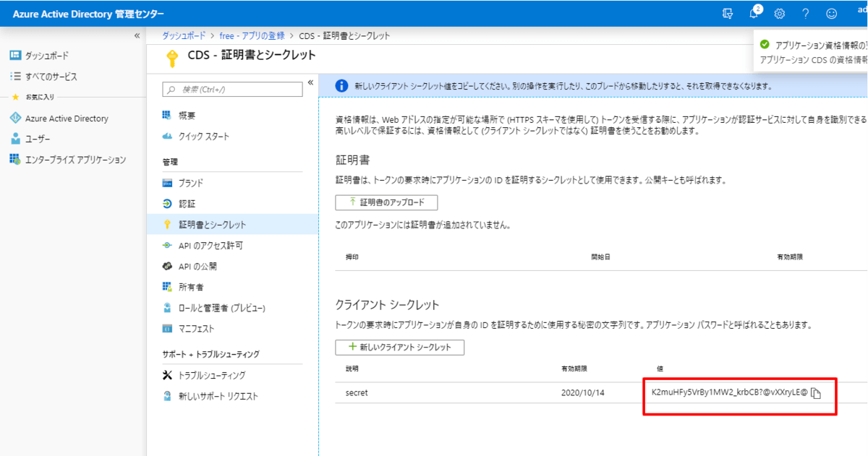Click the client secret value text
The image size is (868, 456).
pos(729,392)
